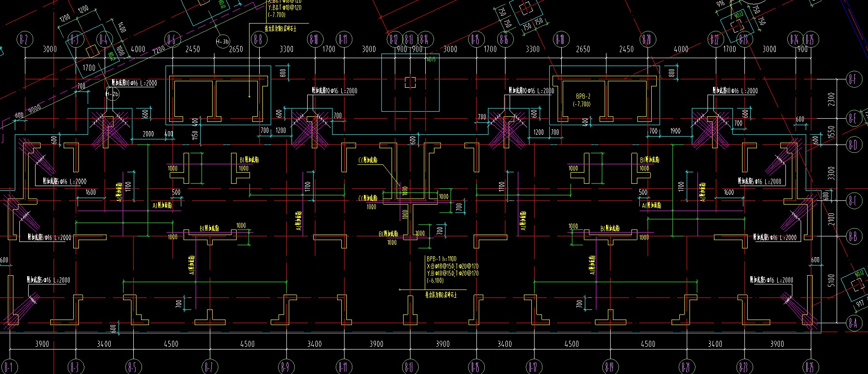Pick the 8-8 grid axis bubble

pos(258,40)
